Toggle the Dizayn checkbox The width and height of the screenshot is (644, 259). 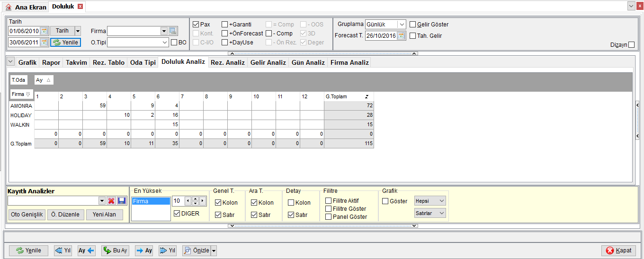(x=631, y=45)
